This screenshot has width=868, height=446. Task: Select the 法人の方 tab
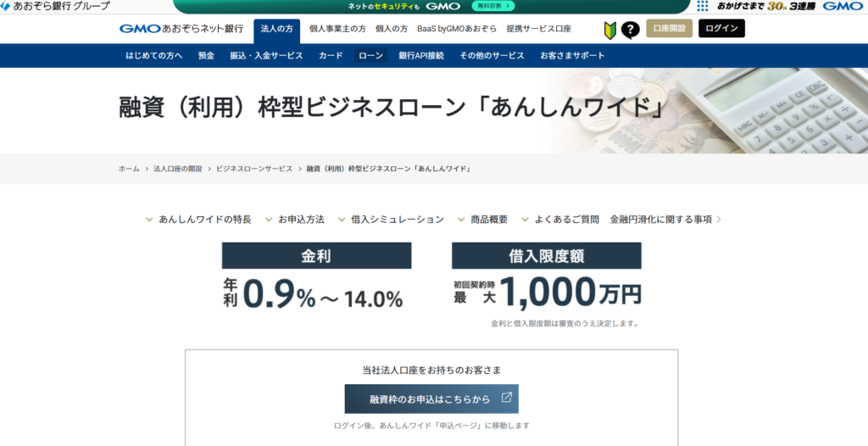click(x=277, y=31)
